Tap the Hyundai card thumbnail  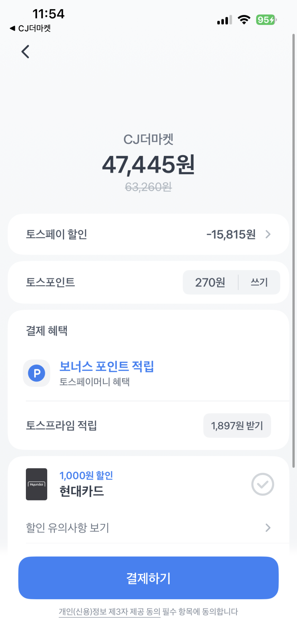[36, 484]
